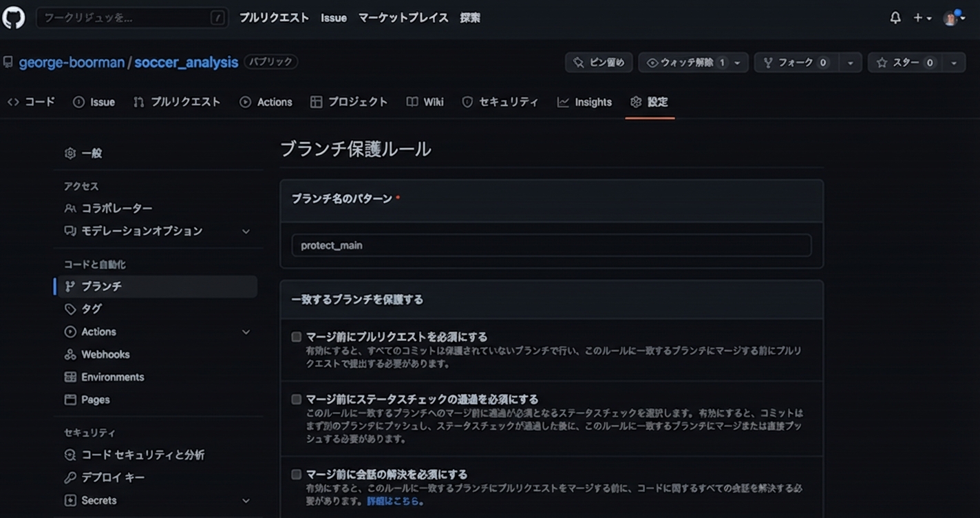Screen dimensions: 980x518
Task: Enable マージ前にステータスチェックの通過を必須にする checkbox
Action: click(x=297, y=400)
